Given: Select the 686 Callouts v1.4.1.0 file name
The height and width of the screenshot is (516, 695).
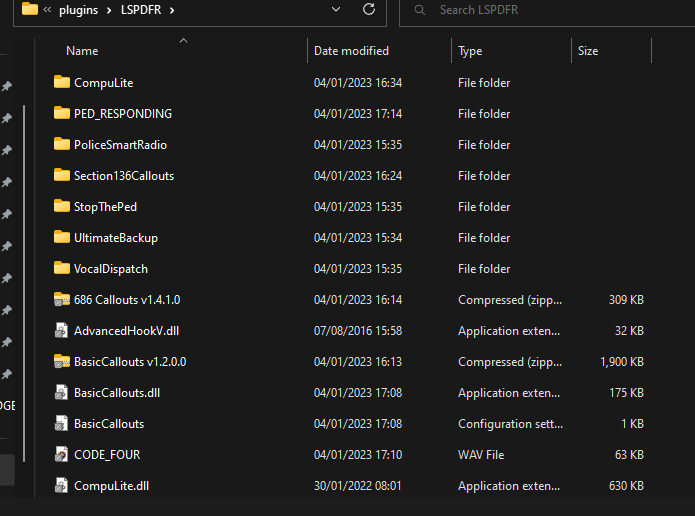Looking at the screenshot, I should [127, 300].
